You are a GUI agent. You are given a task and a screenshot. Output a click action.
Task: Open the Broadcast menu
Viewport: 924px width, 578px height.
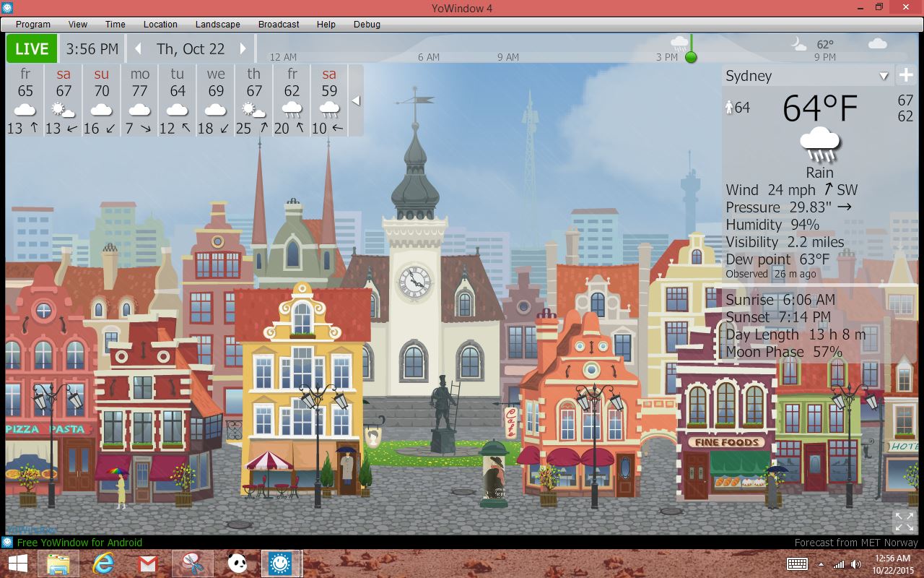click(279, 24)
